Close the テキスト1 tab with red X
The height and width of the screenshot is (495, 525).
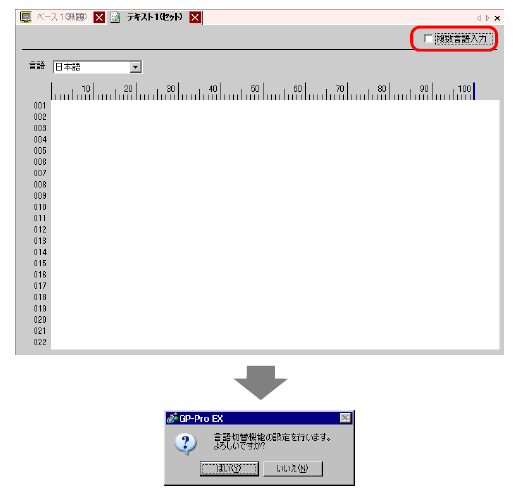pyautogui.click(x=195, y=17)
